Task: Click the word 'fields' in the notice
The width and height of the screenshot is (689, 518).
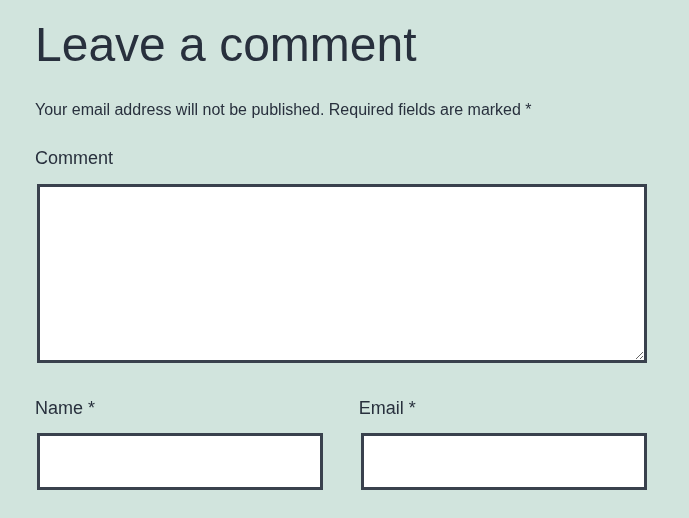Action: point(417,110)
